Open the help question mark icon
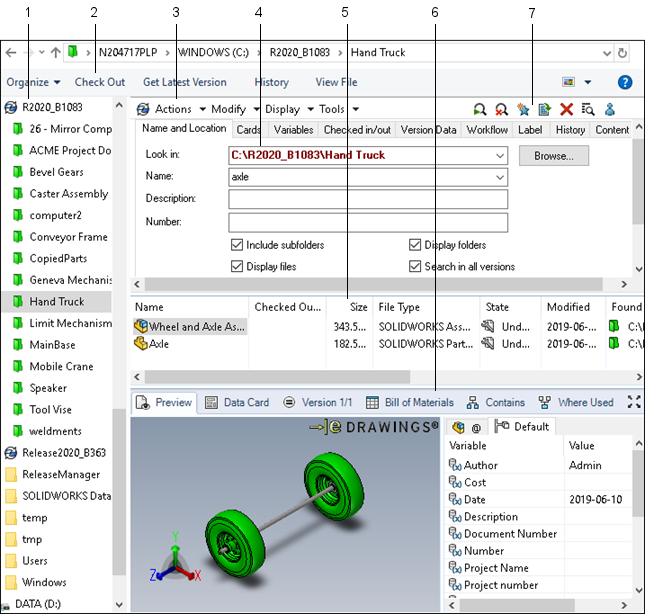Screen dimensions: 645x614 click(624, 82)
